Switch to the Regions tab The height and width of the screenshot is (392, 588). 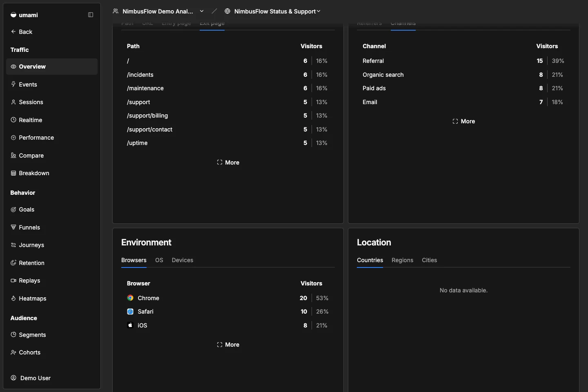(x=402, y=260)
